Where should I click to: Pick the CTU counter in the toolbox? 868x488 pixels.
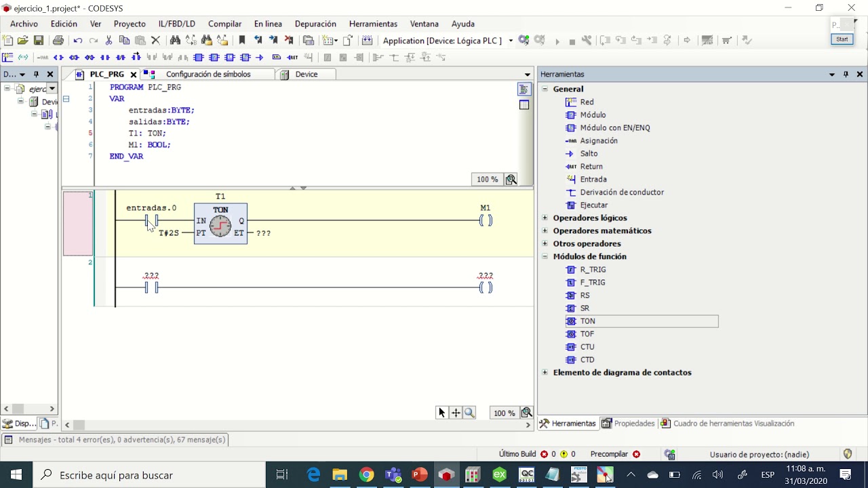pos(587,347)
